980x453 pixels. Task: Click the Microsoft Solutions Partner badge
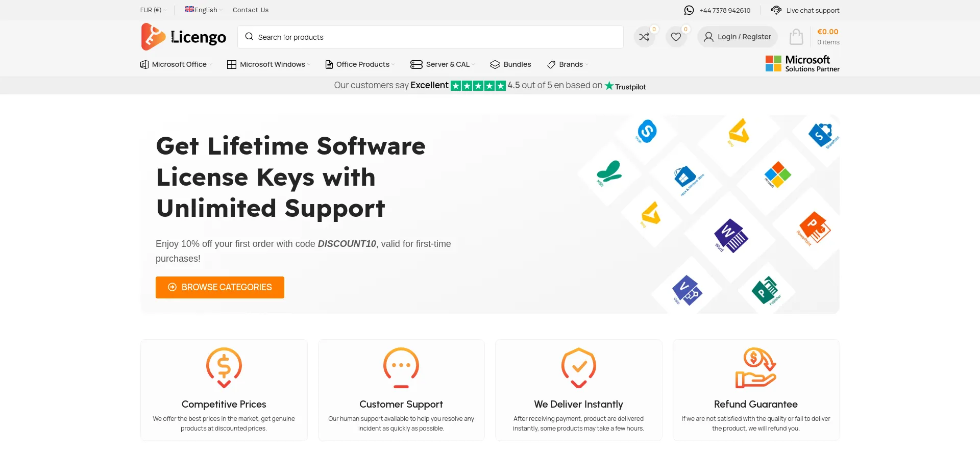point(802,64)
